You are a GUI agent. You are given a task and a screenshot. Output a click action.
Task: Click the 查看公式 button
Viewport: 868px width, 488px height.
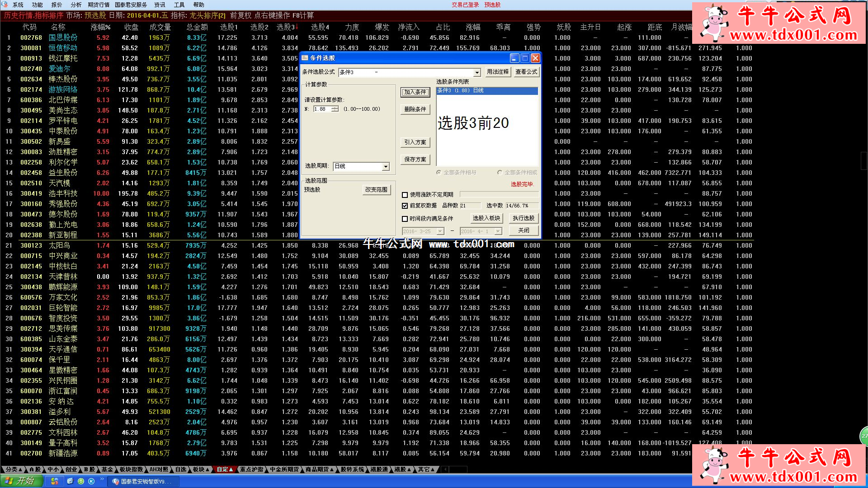click(x=526, y=72)
